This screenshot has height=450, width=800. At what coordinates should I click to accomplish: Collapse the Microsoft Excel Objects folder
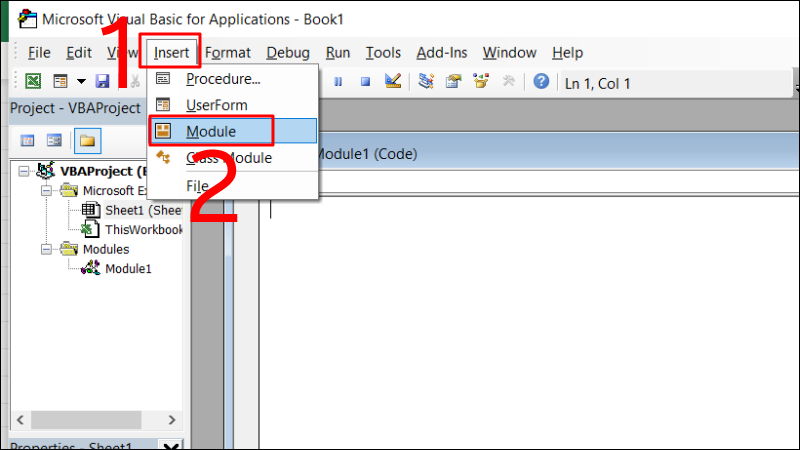46,191
